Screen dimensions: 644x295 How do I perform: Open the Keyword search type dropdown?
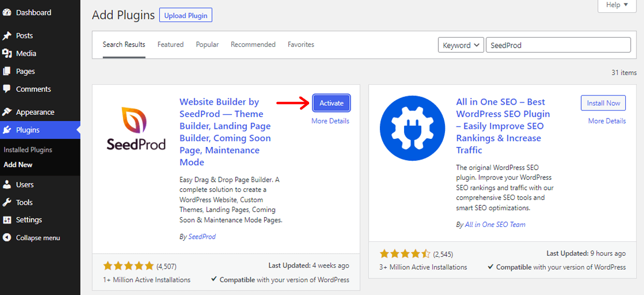tap(461, 45)
